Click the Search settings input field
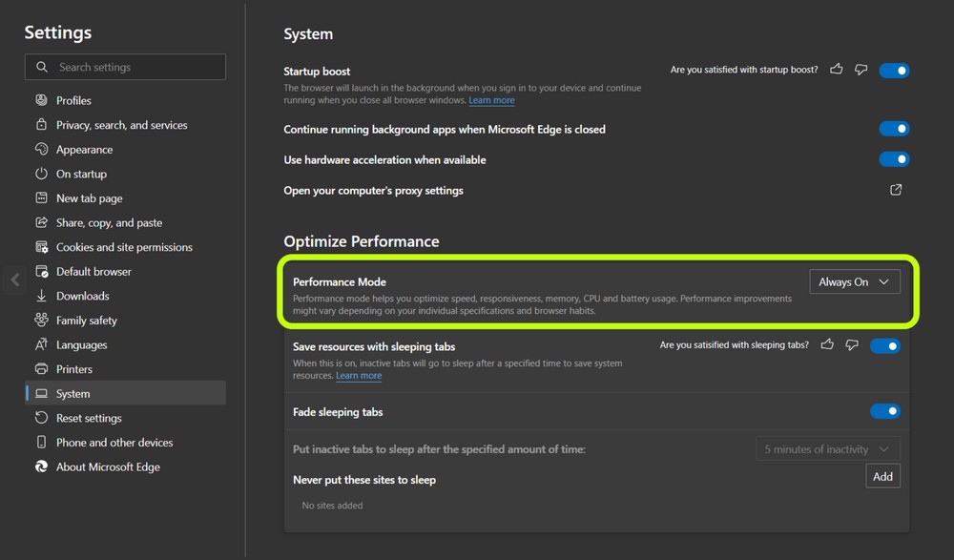The width and height of the screenshot is (954, 560). (x=125, y=67)
